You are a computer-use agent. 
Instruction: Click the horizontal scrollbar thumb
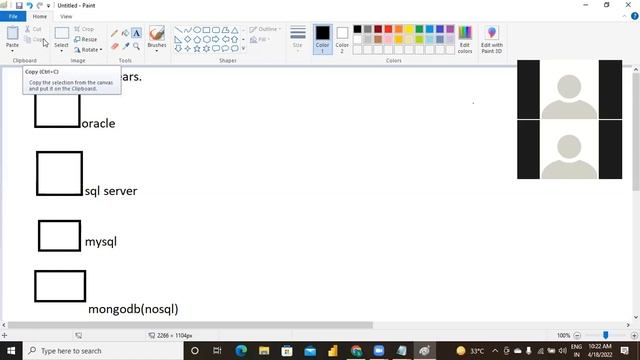(x=190, y=325)
